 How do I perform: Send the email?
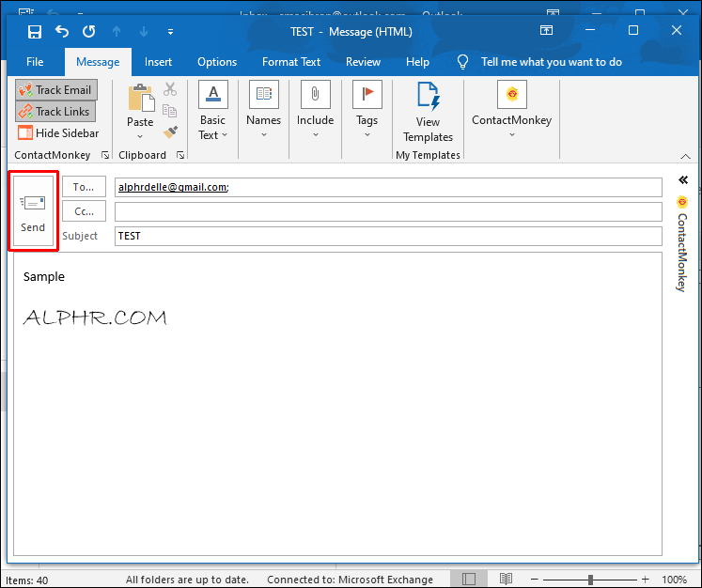tap(33, 210)
